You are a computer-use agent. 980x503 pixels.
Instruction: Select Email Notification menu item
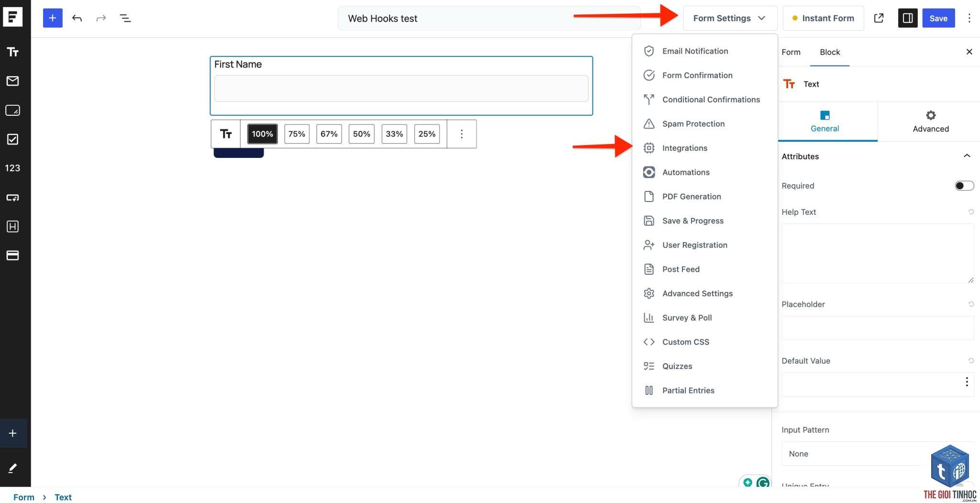point(704,51)
